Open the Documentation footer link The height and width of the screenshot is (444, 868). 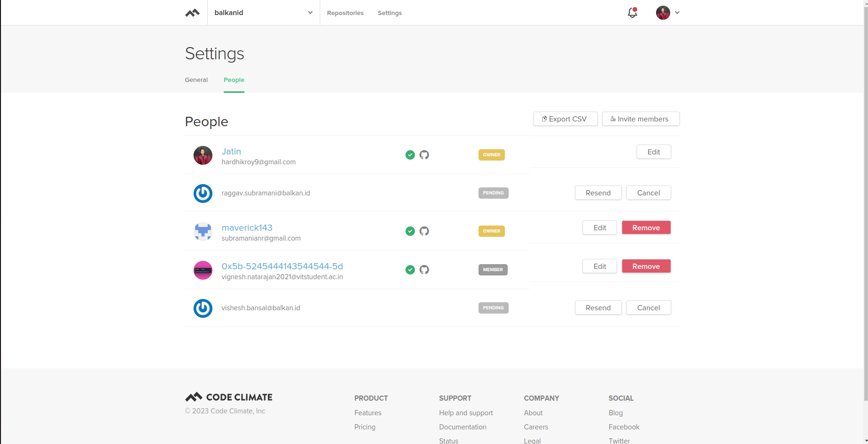click(x=462, y=427)
